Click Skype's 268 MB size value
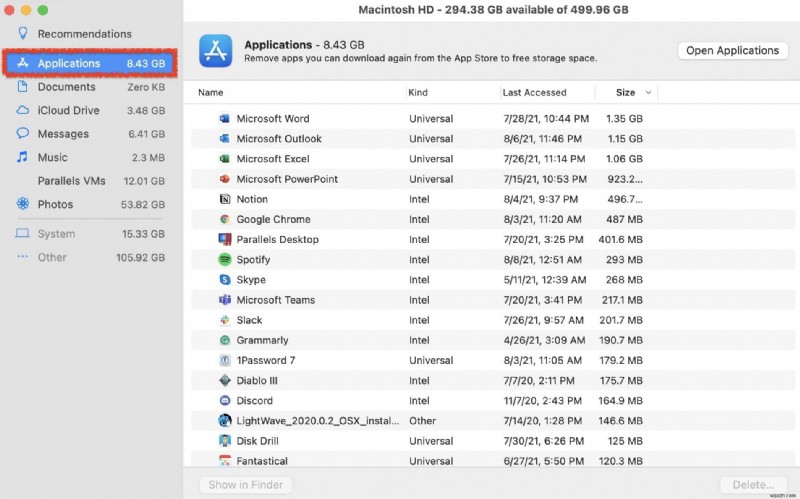 pyautogui.click(x=624, y=280)
